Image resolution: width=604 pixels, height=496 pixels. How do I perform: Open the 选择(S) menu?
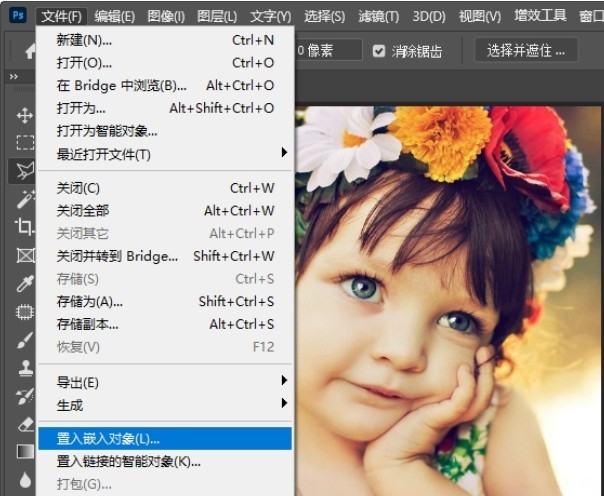click(324, 16)
